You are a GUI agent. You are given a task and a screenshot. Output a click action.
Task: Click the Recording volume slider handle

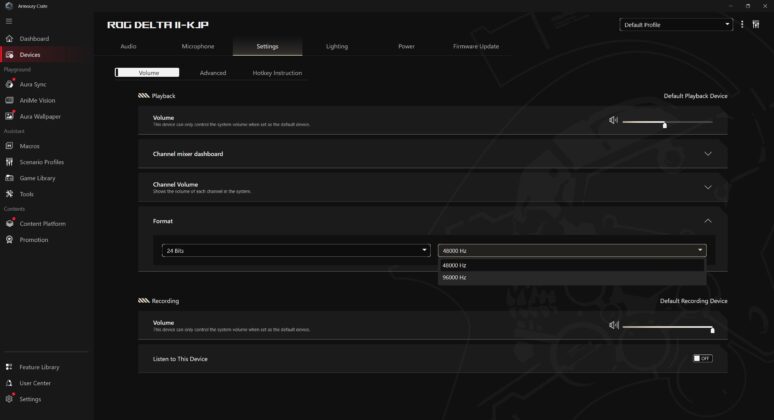712,330
